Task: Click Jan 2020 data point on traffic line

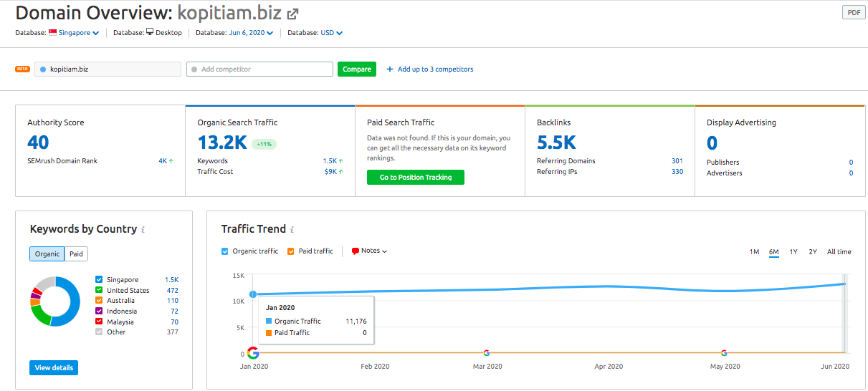Action: [x=253, y=294]
